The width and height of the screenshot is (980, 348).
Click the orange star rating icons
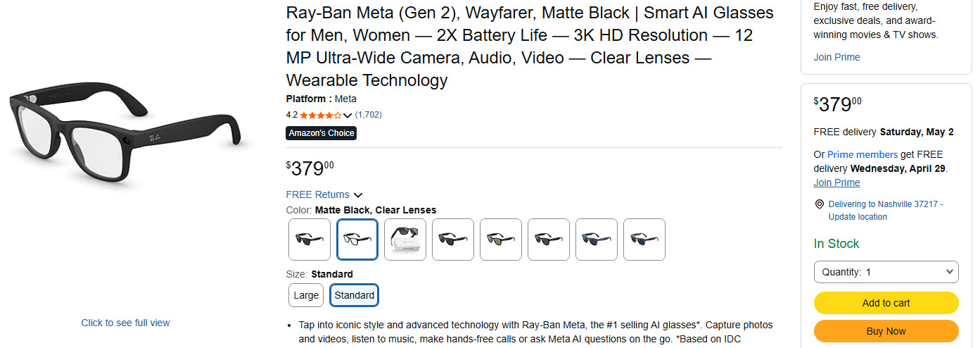pos(321,115)
